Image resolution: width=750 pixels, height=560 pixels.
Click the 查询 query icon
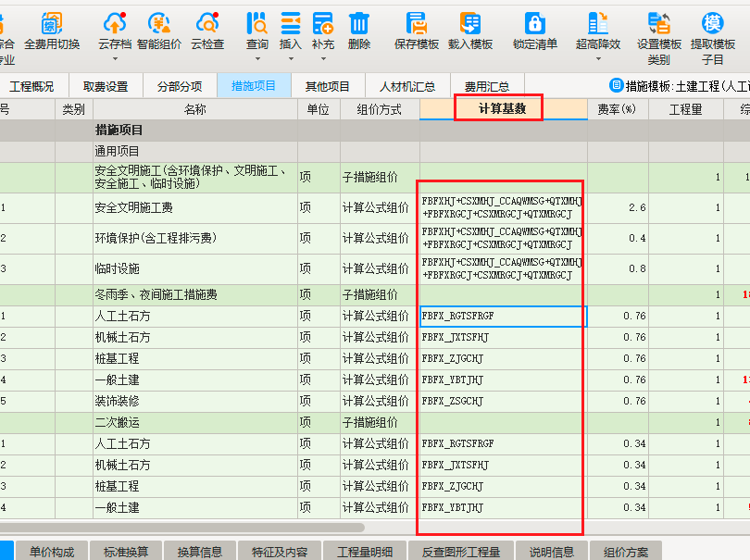[x=256, y=23]
